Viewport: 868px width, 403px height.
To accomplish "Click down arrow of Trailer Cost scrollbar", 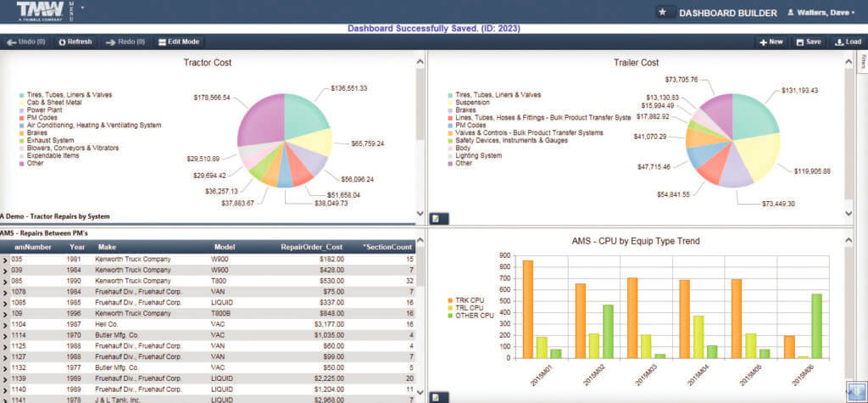I will tap(849, 214).
